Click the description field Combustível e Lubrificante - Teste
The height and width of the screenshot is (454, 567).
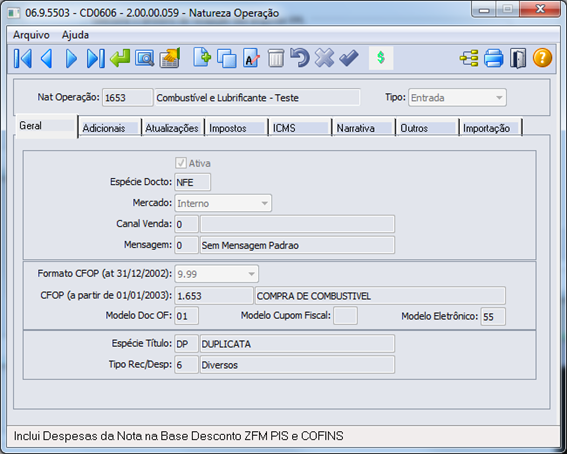click(257, 98)
